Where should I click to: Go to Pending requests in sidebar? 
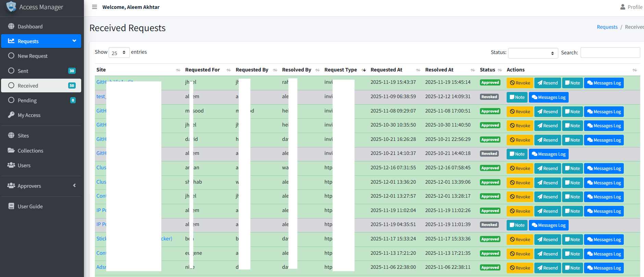[x=27, y=100]
